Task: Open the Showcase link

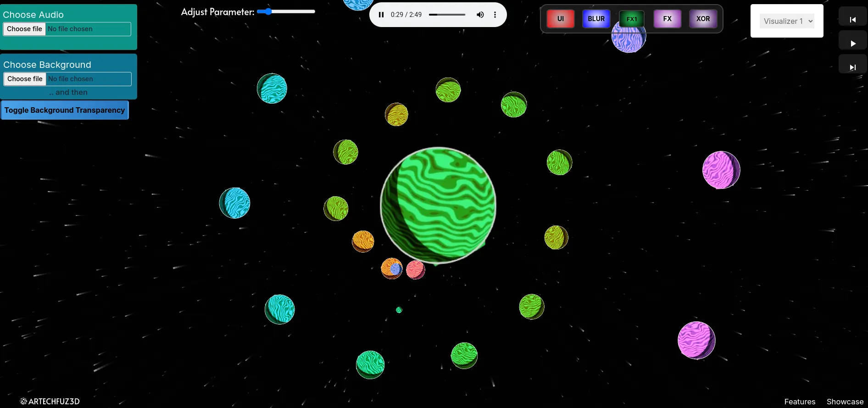Action: point(845,402)
